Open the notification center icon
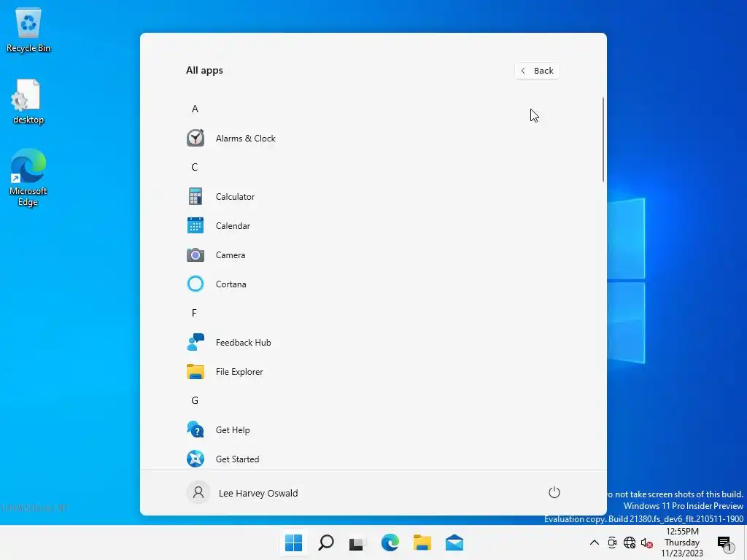This screenshot has height=560, width=747. (x=724, y=542)
